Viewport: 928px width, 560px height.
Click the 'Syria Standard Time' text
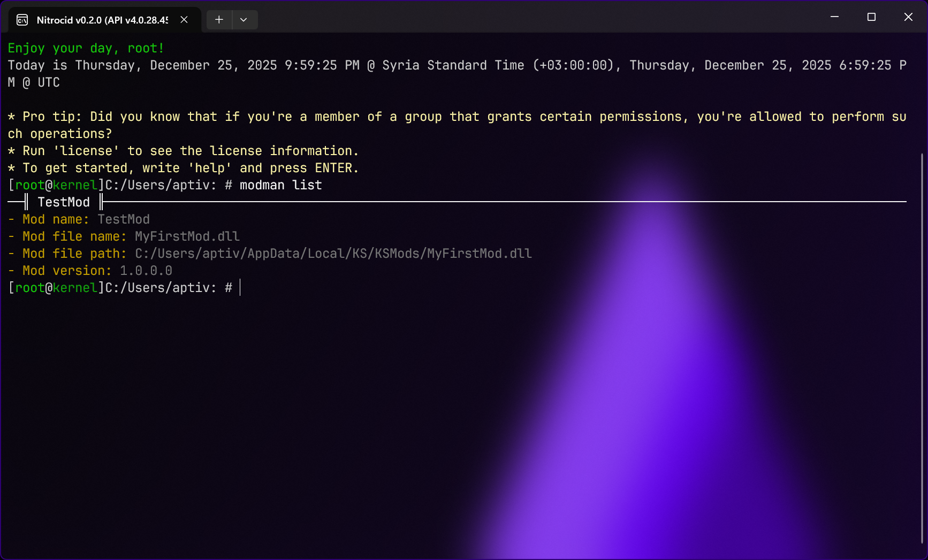click(x=453, y=65)
